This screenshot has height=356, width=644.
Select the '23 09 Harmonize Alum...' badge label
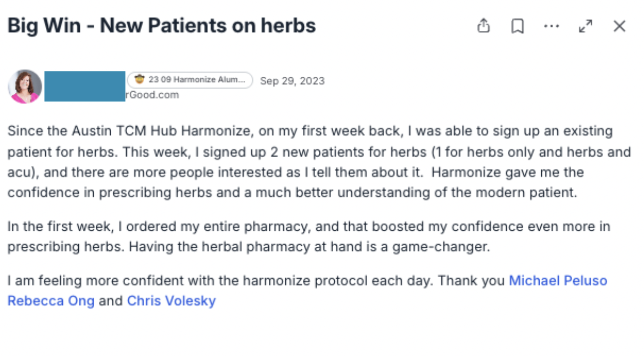tap(197, 80)
